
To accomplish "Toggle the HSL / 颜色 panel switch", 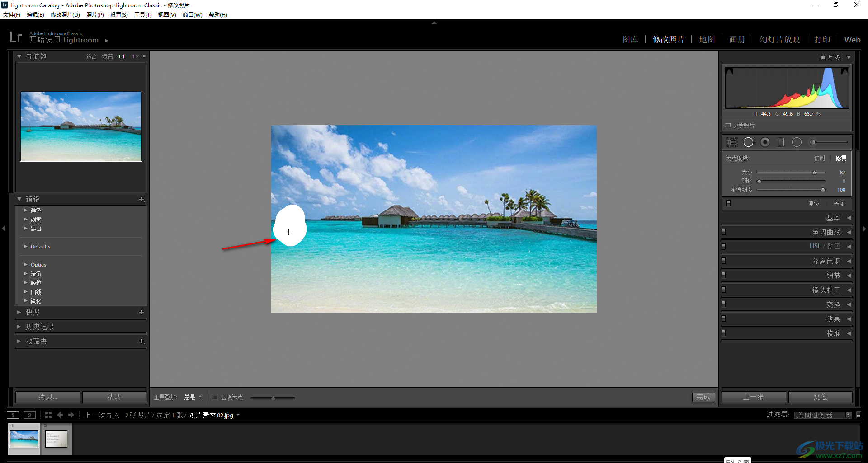I will 724,246.
